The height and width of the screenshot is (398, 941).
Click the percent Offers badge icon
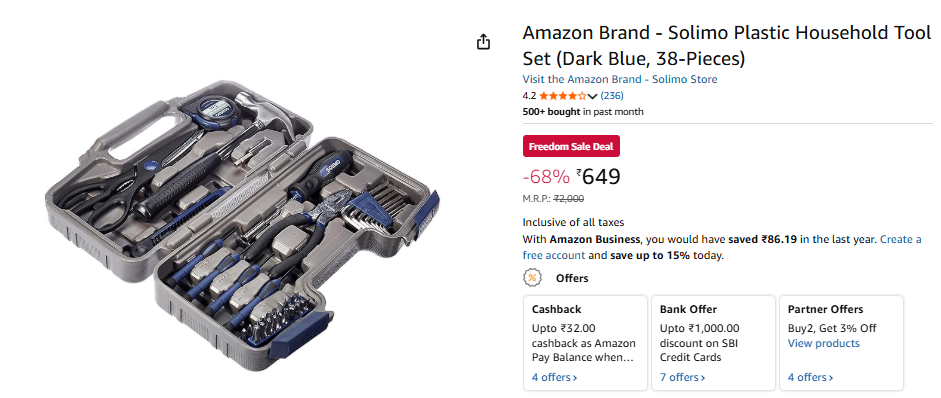pyautogui.click(x=532, y=278)
